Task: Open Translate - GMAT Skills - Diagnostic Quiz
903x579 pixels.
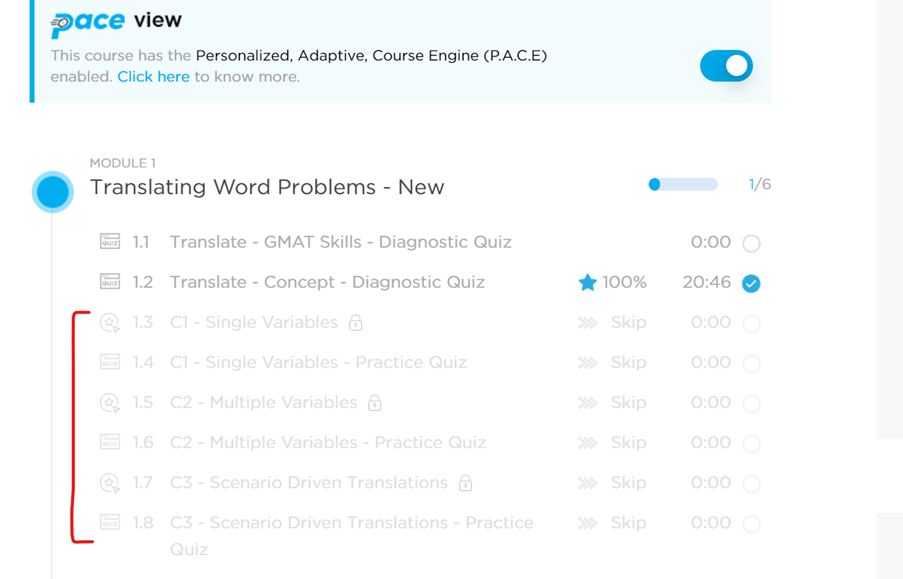Action: click(x=340, y=242)
